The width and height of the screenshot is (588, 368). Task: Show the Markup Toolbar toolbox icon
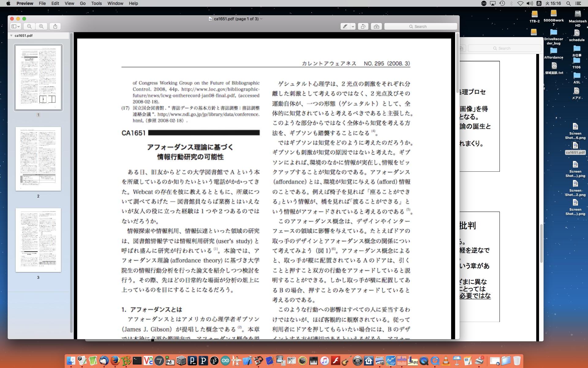click(376, 26)
